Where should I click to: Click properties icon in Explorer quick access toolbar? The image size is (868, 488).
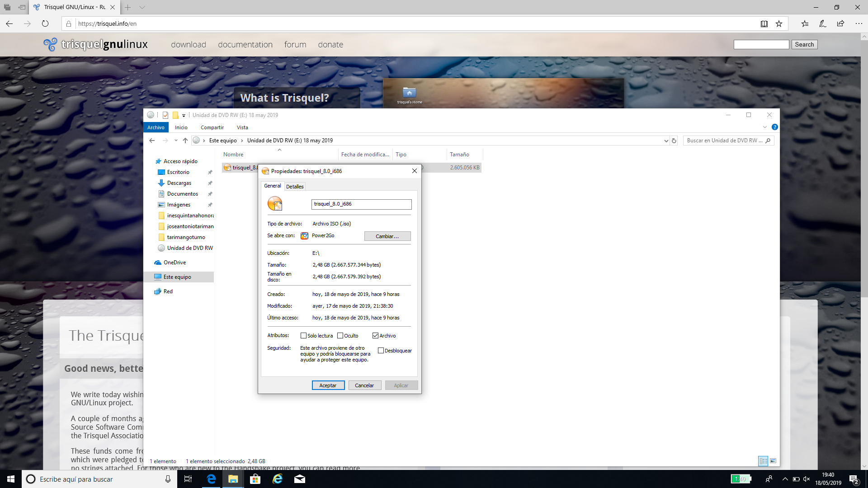(165, 115)
